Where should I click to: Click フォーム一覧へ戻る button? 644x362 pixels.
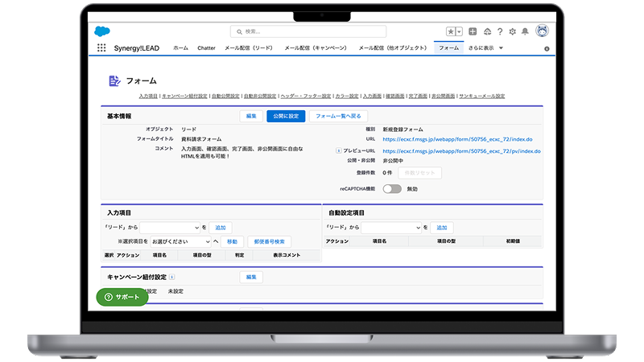(x=338, y=116)
